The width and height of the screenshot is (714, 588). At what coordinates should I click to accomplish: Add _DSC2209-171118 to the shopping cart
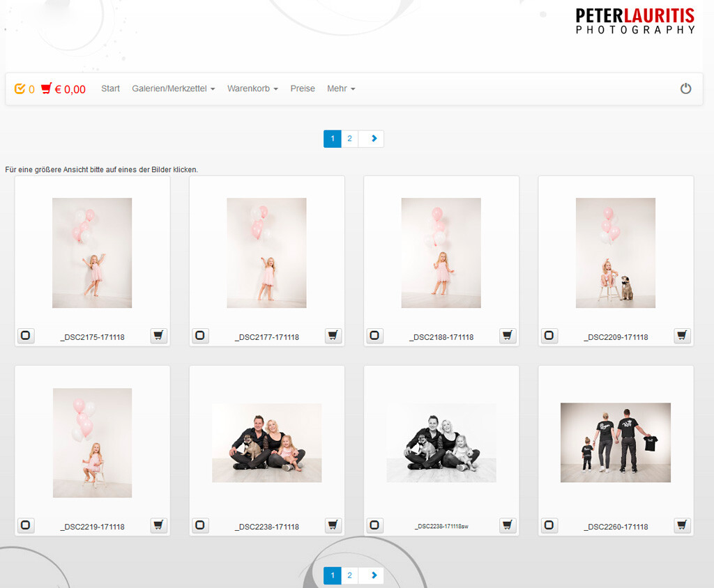coord(682,336)
